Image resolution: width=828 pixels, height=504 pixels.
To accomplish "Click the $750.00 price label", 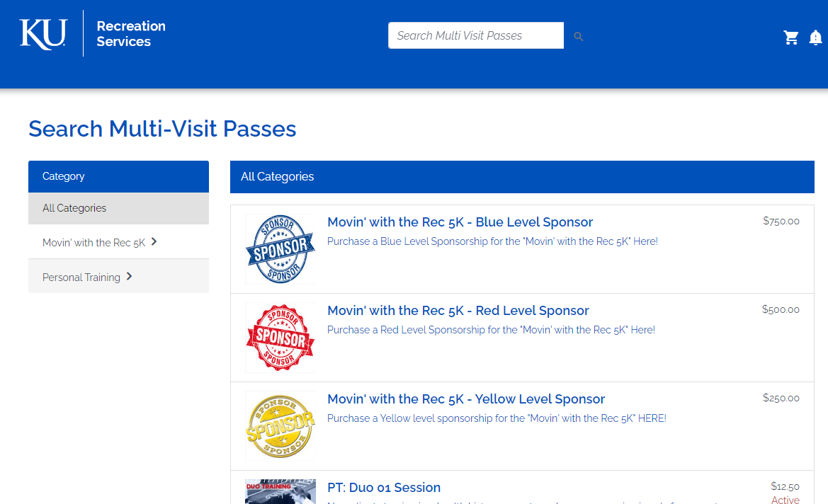I will pos(781,221).
